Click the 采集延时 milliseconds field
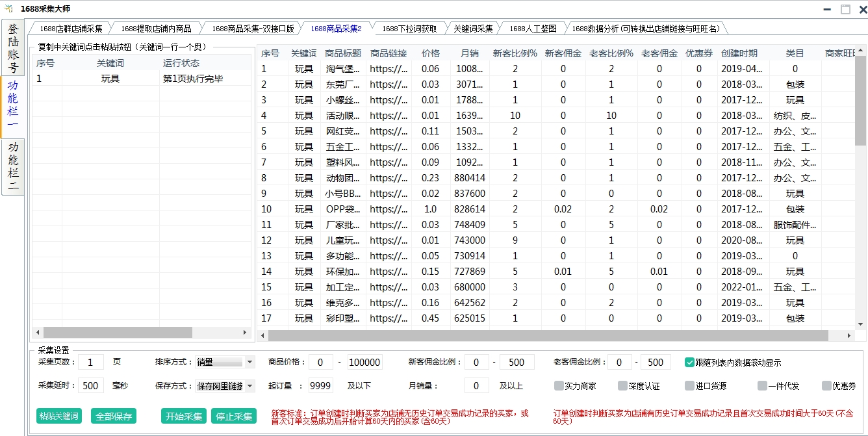 click(x=91, y=385)
